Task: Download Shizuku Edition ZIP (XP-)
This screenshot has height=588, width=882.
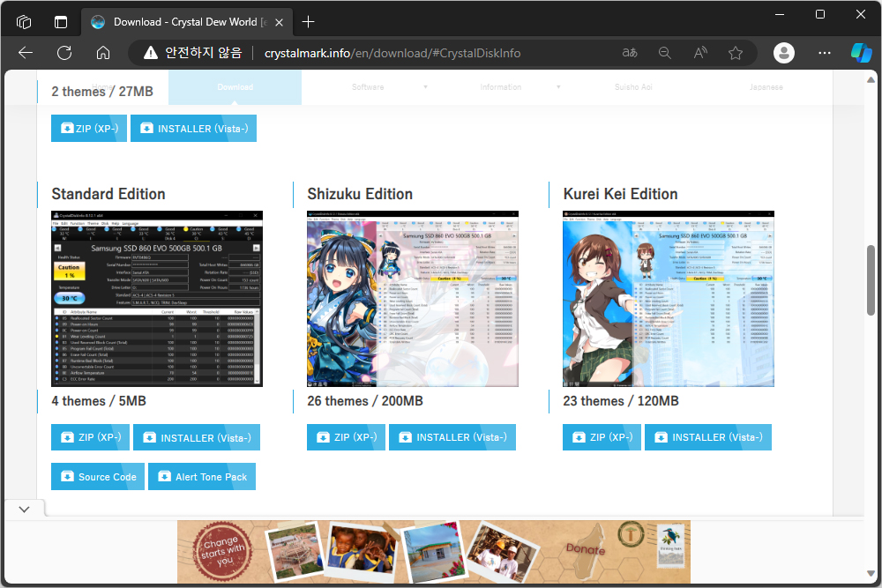Action: tap(346, 437)
